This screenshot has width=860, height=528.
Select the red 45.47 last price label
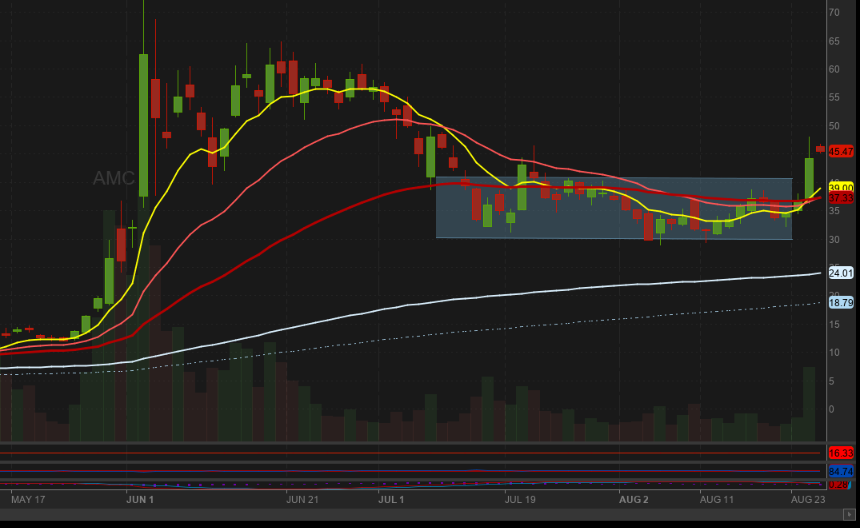point(840,151)
